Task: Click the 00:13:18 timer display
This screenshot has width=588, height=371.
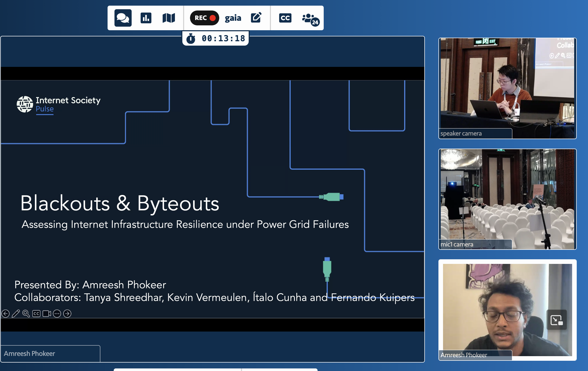Action: tap(224, 38)
